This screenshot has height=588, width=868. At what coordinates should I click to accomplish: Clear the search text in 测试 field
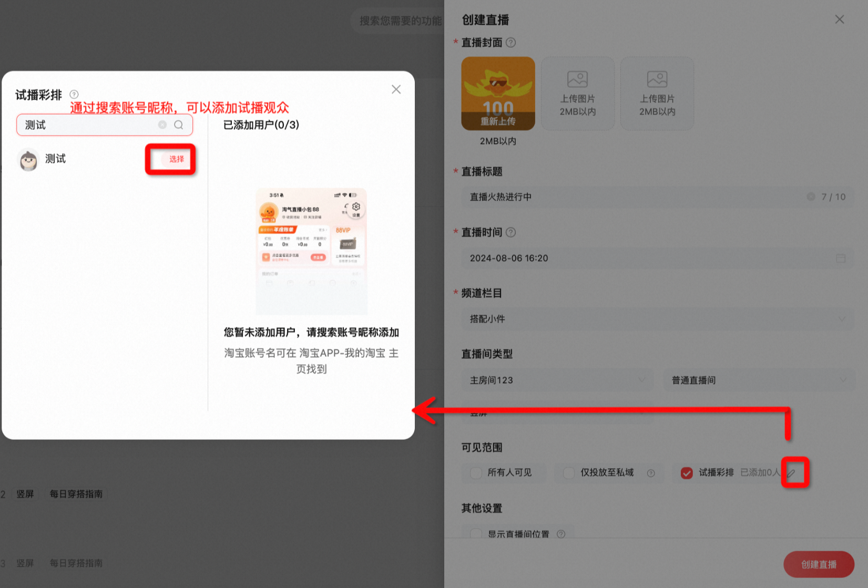[x=162, y=125]
